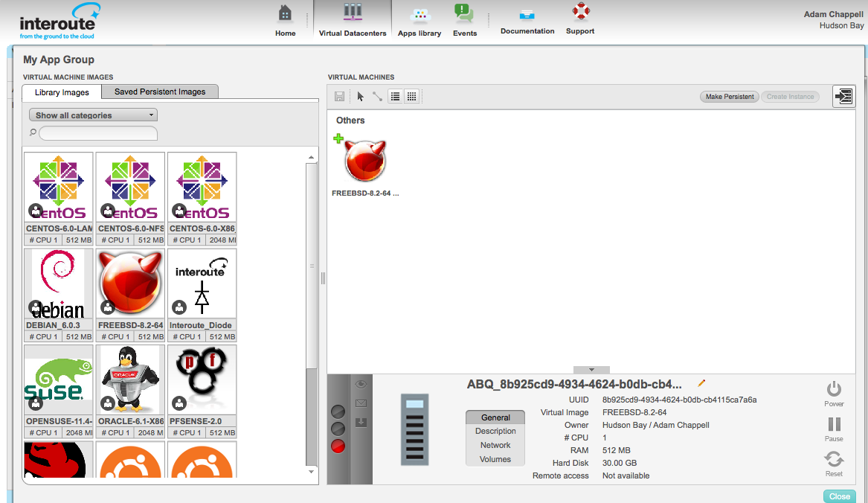Open the Apps library
Viewport: 868px width, 503px height.
pos(419,20)
